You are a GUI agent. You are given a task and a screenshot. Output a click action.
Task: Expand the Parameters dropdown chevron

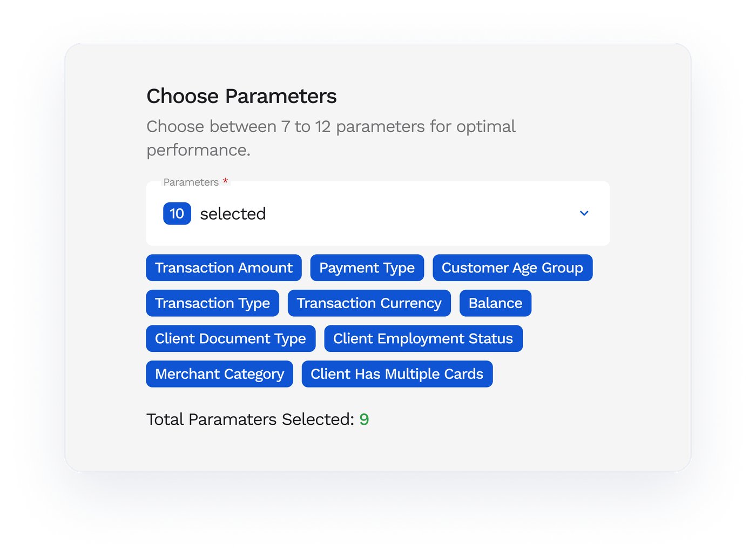point(584,213)
